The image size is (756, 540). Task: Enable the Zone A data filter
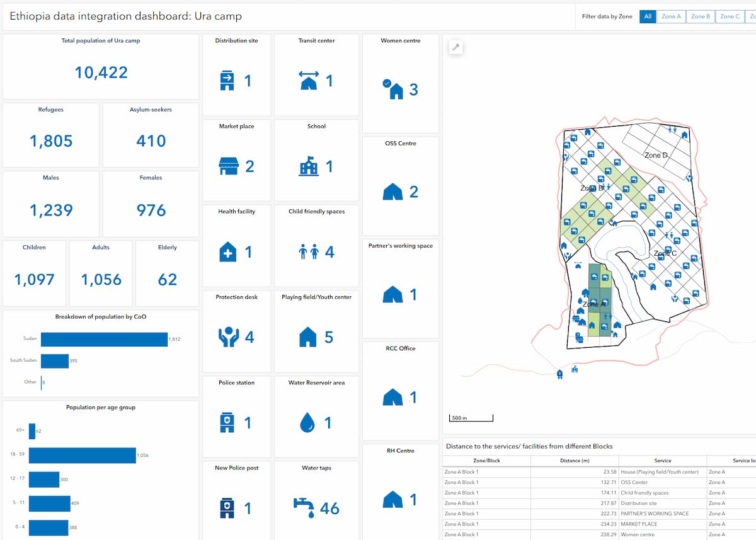point(670,16)
